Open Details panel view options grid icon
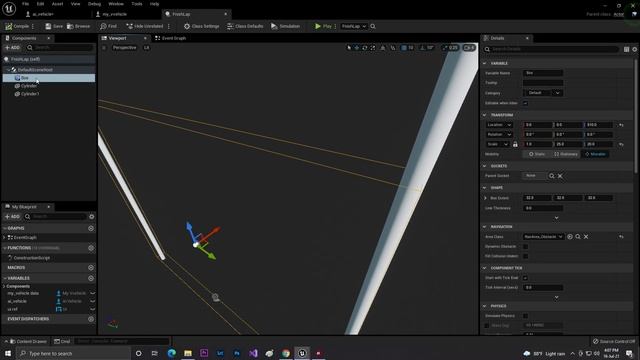Viewport: 640px width, 360px height. [x=627, y=49]
